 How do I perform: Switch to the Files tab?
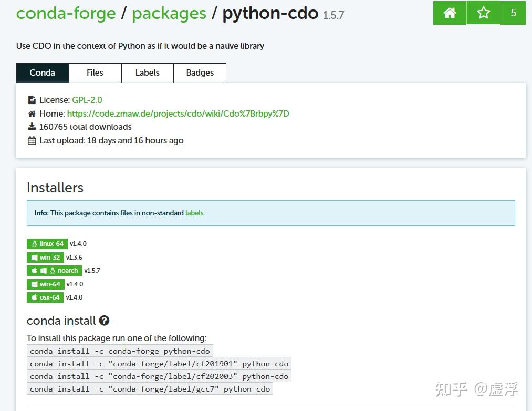pos(95,73)
